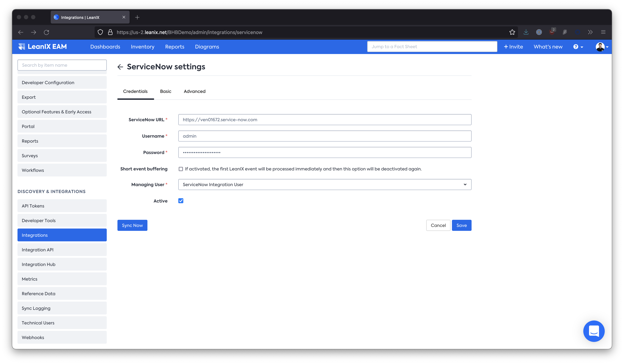Click the Sync Now button
624x364 pixels.
(x=132, y=225)
